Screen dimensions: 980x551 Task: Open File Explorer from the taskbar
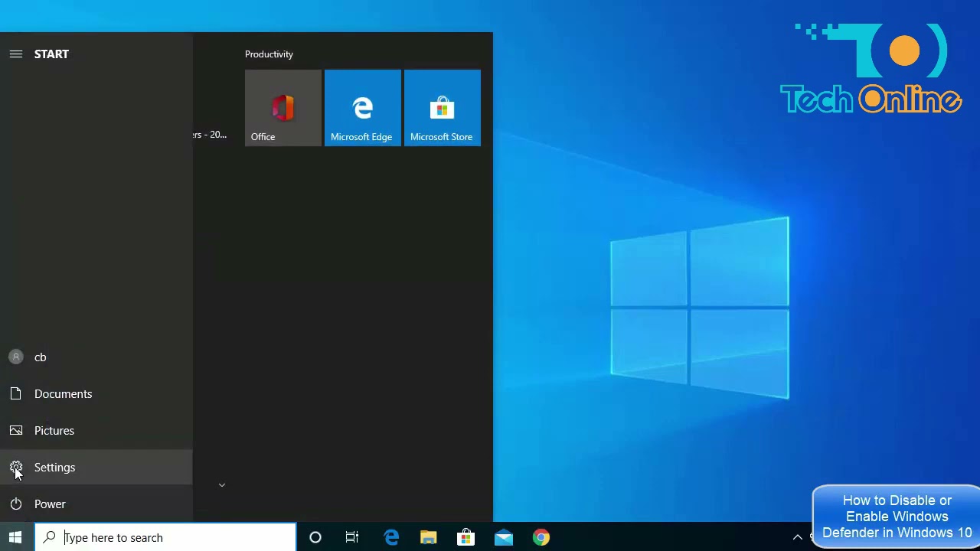tap(428, 537)
